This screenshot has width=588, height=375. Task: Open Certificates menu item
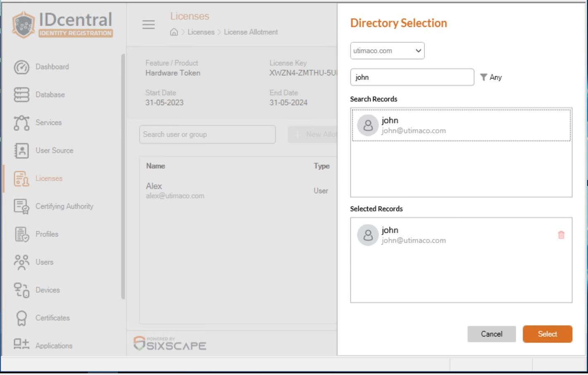tap(53, 318)
